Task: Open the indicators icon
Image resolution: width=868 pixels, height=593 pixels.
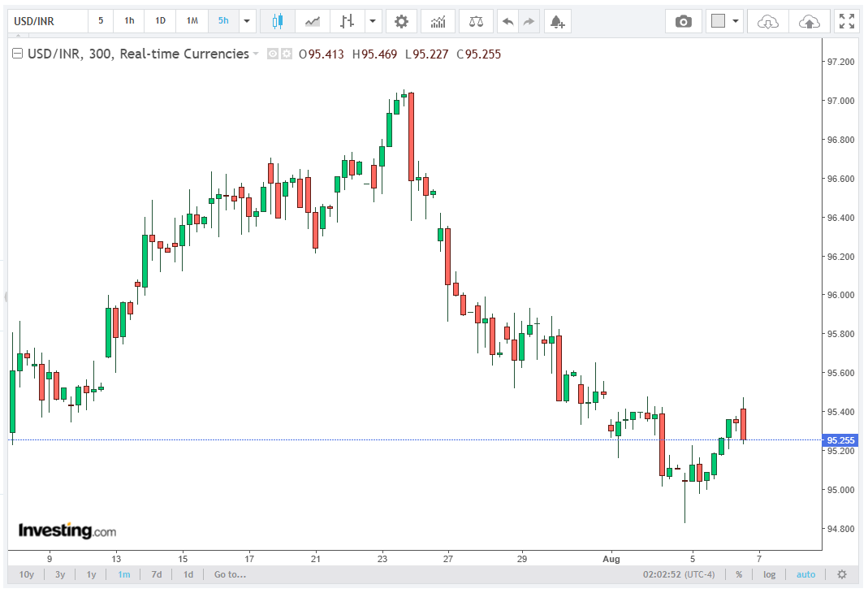Action: pyautogui.click(x=438, y=22)
